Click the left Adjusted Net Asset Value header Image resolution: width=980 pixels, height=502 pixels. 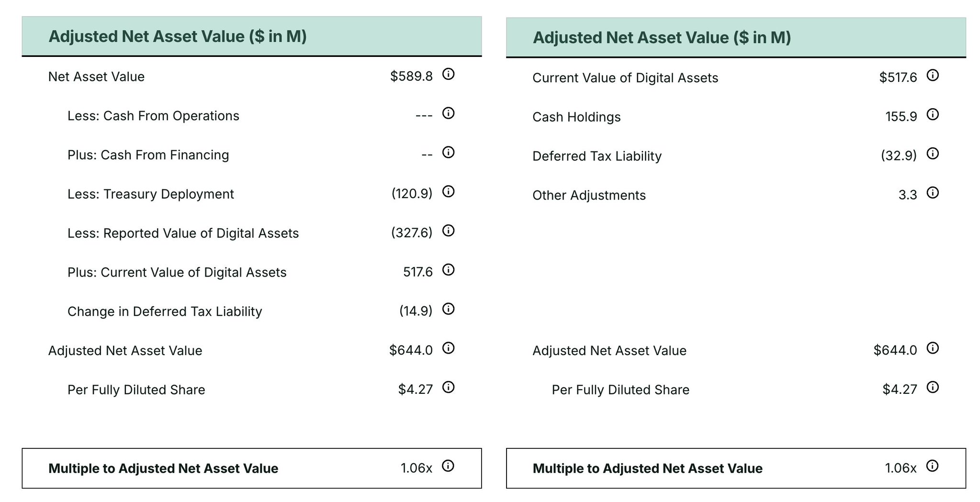178,36
